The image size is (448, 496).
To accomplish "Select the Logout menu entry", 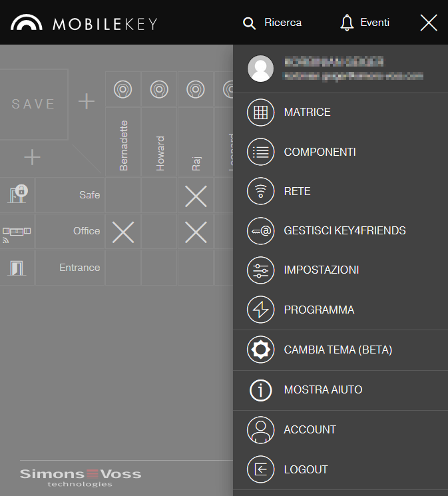I will pyautogui.click(x=306, y=469).
